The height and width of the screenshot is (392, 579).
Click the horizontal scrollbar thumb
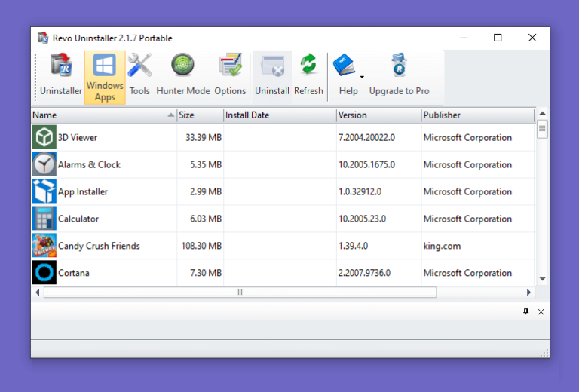(240, 292)
